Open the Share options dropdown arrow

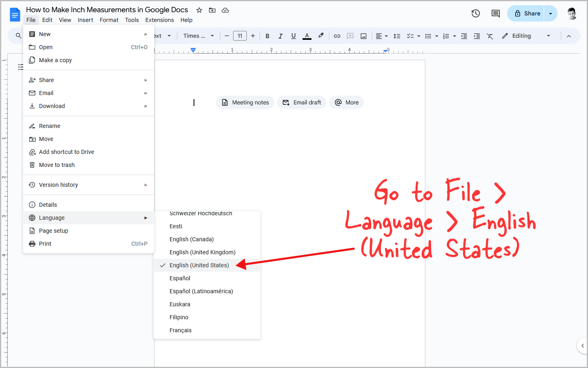[x=551, y=13]
